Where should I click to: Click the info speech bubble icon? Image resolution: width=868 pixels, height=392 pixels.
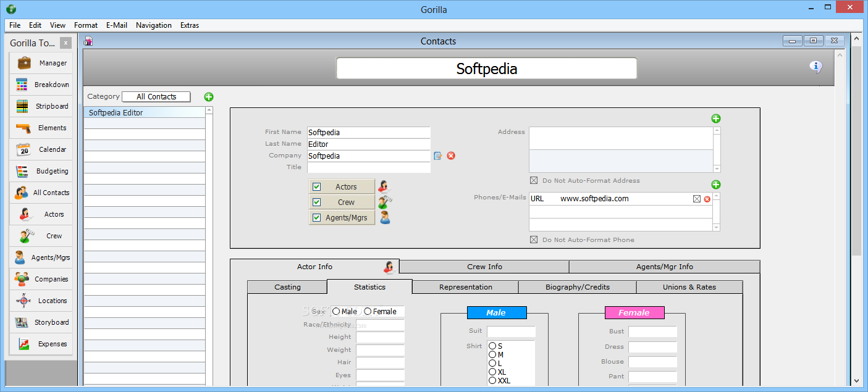coord(815,67)
